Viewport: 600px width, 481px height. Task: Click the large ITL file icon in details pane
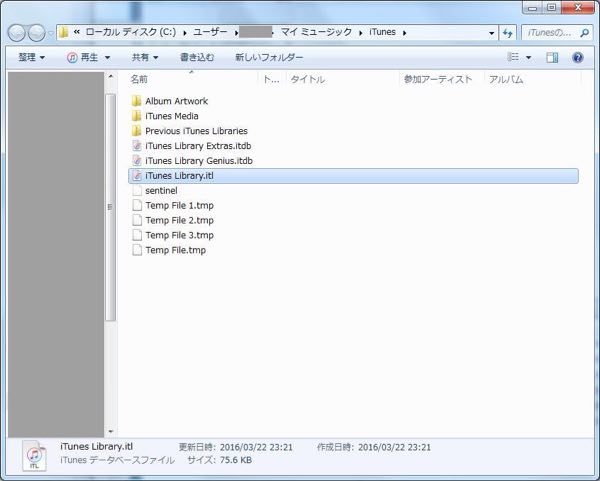(34, 455)
